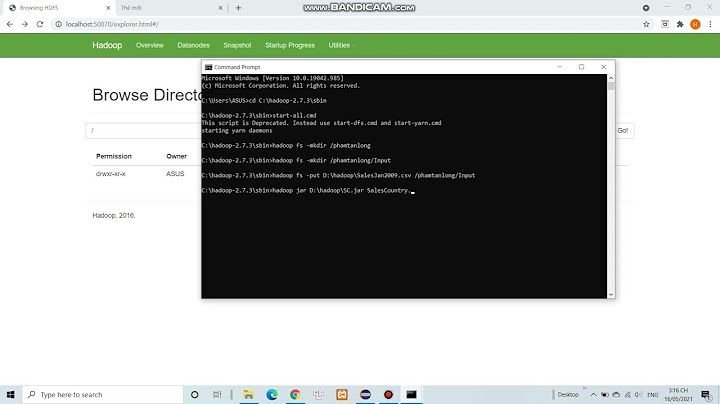Open Eclipse from the taskbar

[366, 394]
